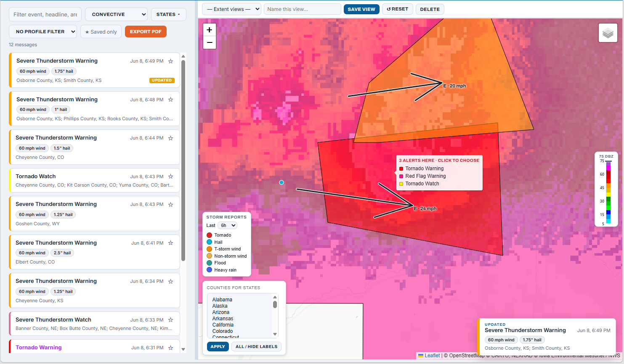The image size is (624, 364).
Task: Select Arizona in the states list
Action: tap(221, 312)
